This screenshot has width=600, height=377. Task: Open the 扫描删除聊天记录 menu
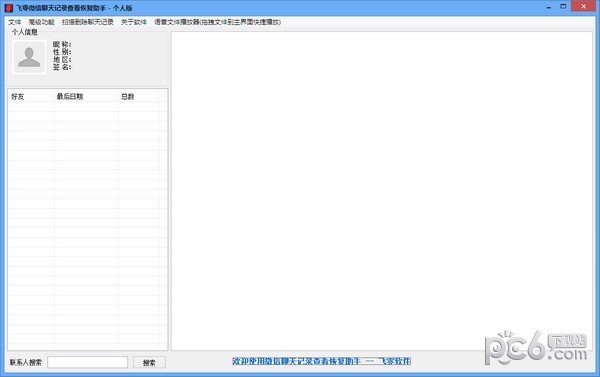tap(88, 22)
